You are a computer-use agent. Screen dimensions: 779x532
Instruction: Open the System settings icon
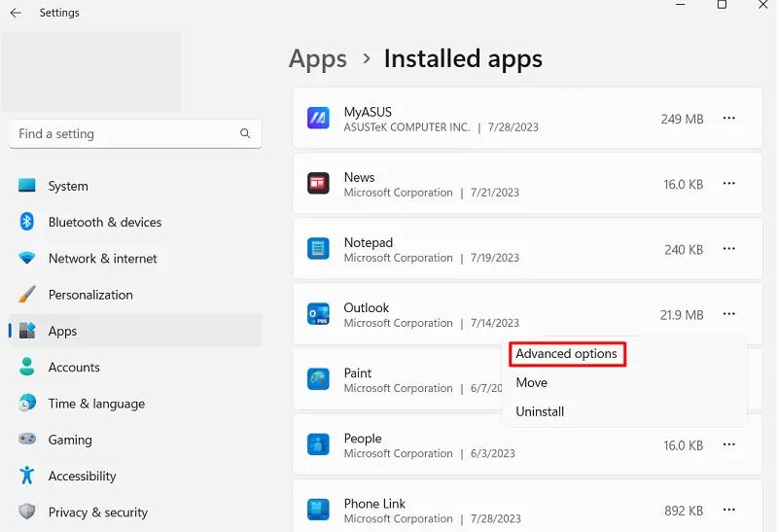click(27, 186)
